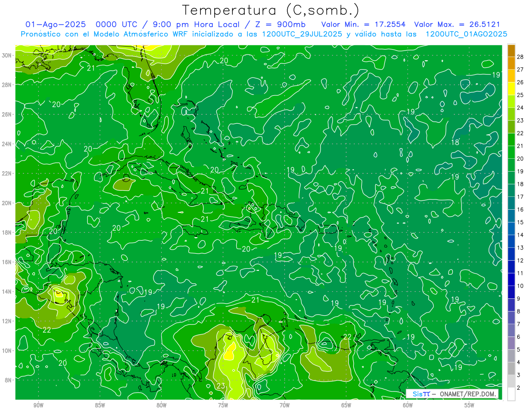
Task: Click the 14N latitude axis label
Action: pyautogui.click(x=8, y=291)
